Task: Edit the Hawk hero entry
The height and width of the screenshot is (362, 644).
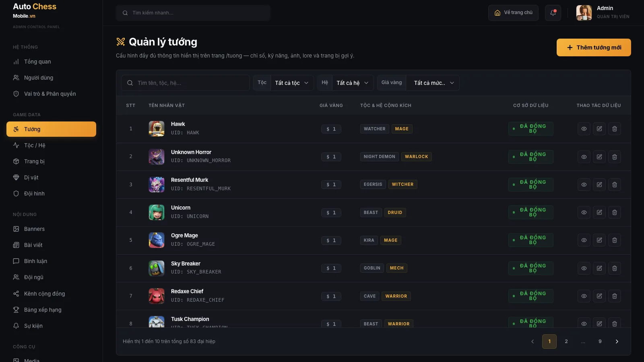Action: pyautogui.click(x=599, y=129)
